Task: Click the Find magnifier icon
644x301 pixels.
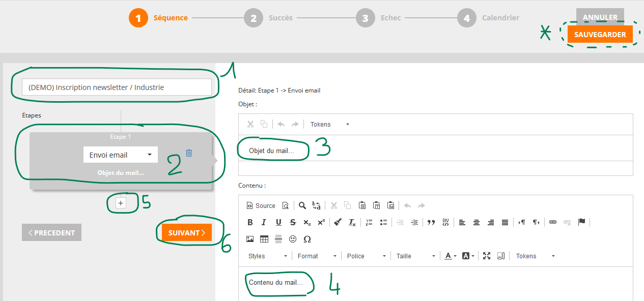Action: coord(302,205)
